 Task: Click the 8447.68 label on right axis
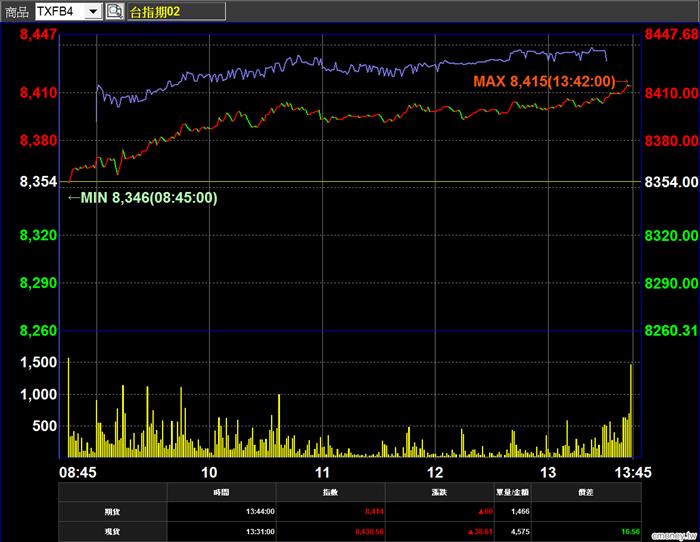coord(671,34)
